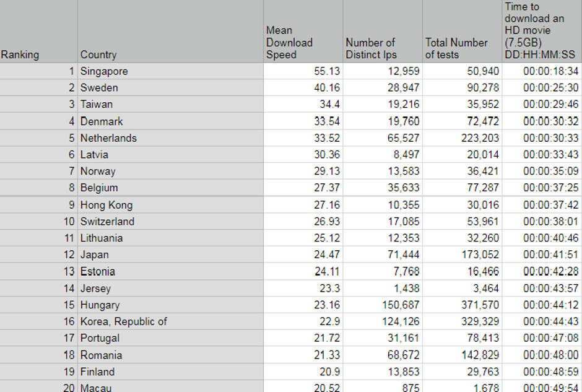The height and width of the screenshot is (392, 582).
Task: Click the Total Number of tests header
Action: [x=462, y=31]
